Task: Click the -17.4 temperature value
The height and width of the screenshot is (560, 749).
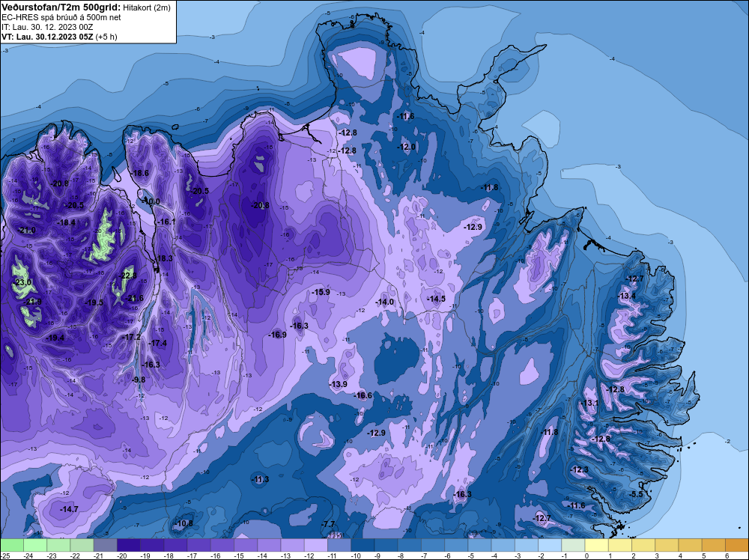Action: pyautogui.click(x=157, y=343)
